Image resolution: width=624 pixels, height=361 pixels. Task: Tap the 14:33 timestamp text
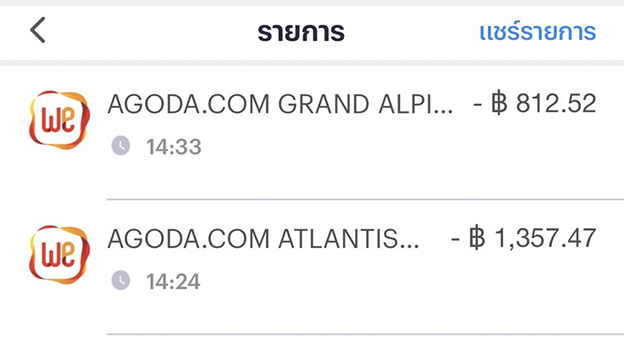(x=174, y=147)
